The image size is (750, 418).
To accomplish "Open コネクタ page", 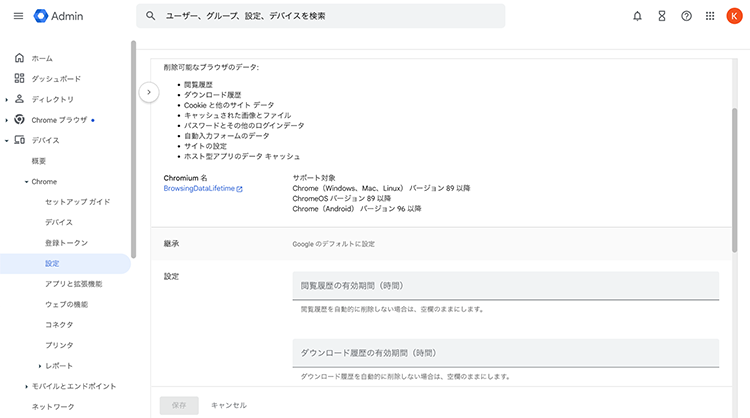I will point(59,325).
